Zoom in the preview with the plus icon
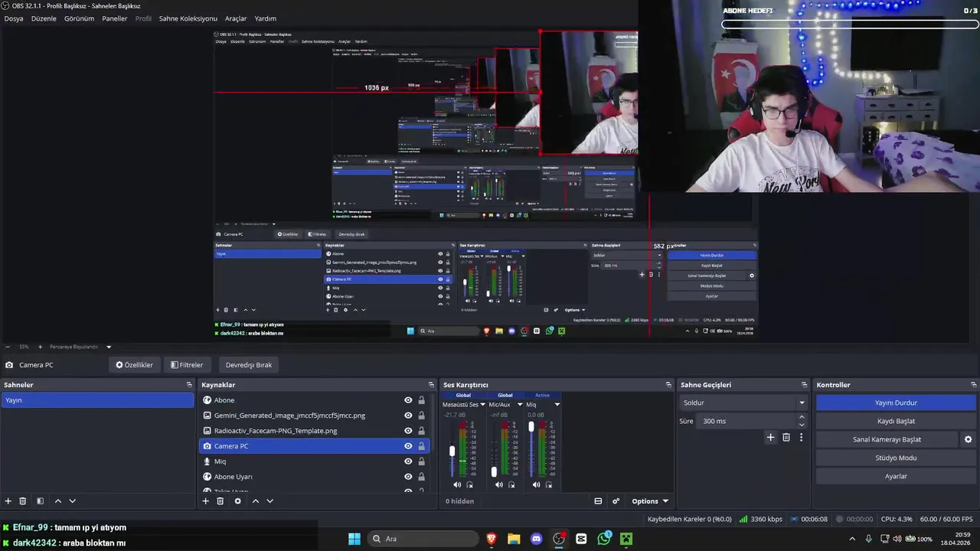 (x=40, y=347)
